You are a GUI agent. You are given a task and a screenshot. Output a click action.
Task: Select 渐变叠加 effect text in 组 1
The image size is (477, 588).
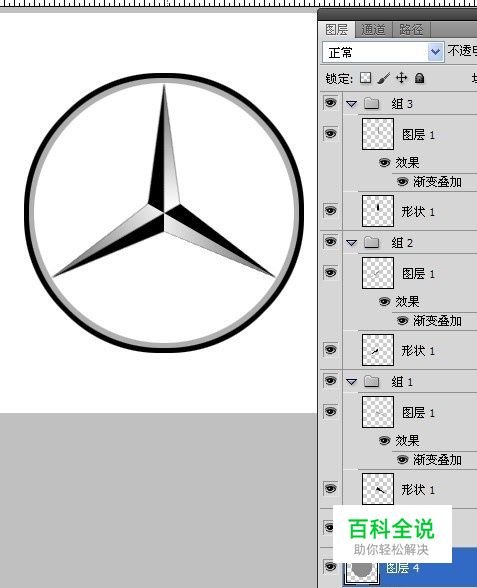(x=437, y=459)
